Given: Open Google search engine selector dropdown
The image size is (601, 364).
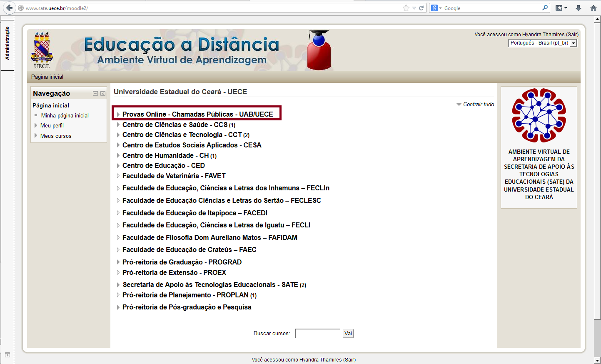Looking at the screenshot, I should [436, 8].
